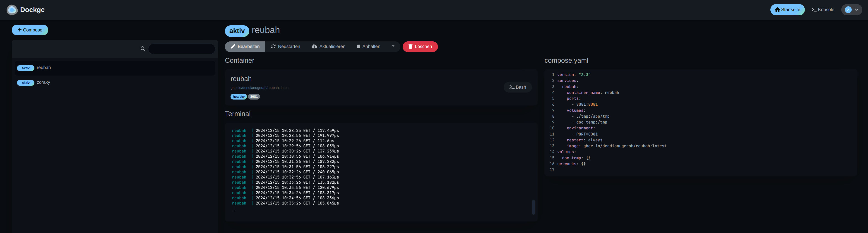
Task: Click the Terminal section heading
Action: 238,114
